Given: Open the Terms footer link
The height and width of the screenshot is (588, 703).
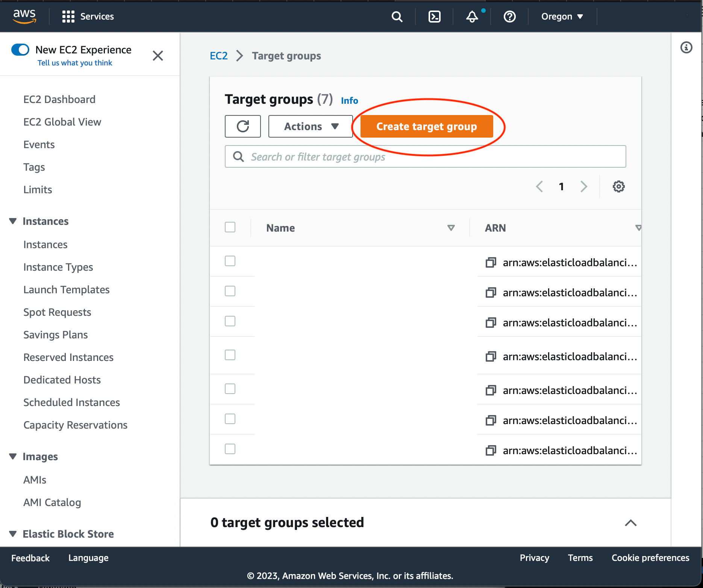Looking at the screenshot, I should click(x=580, y=558).
